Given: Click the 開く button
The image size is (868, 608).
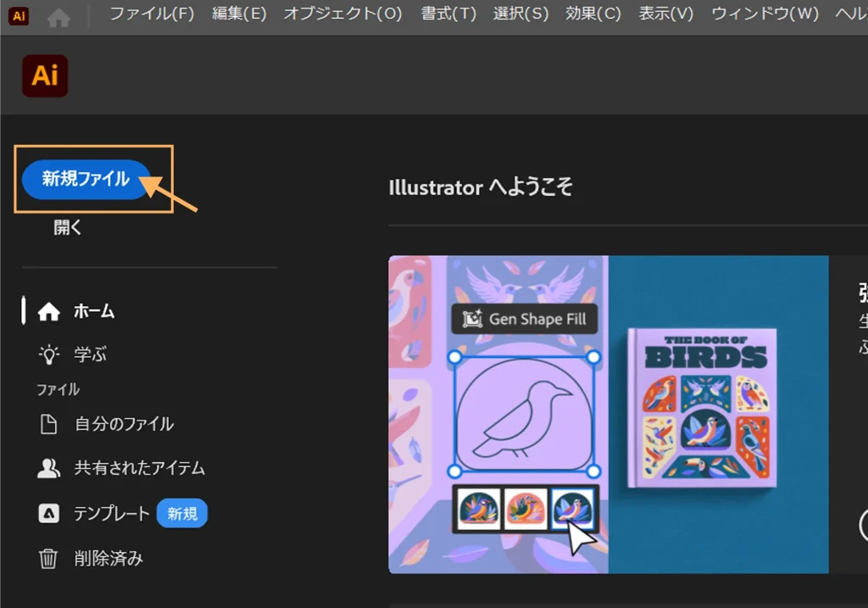Looking at the screenshot, I should (68, 227).
